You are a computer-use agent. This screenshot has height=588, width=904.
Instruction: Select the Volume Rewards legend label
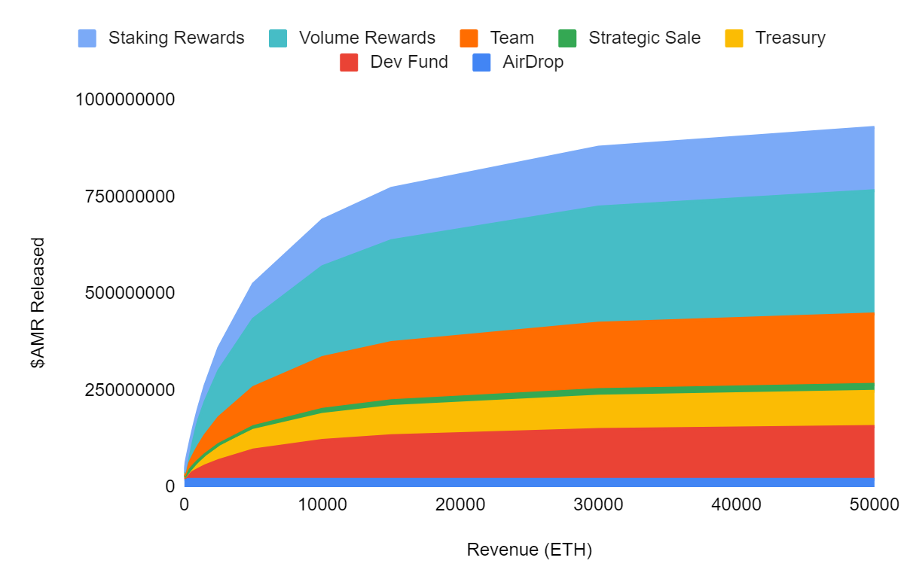click(367, 38)
